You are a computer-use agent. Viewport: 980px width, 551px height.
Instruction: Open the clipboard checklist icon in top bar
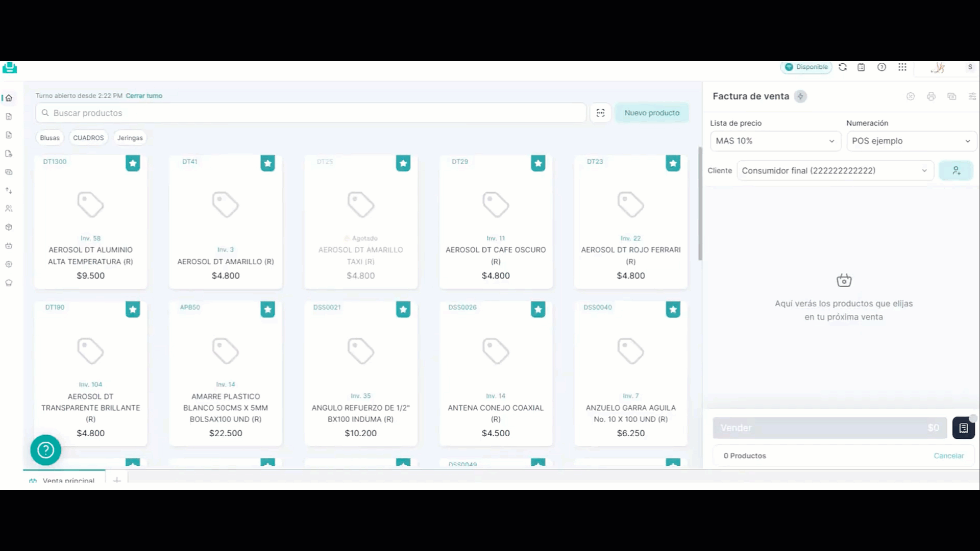[x=861, y=67]
